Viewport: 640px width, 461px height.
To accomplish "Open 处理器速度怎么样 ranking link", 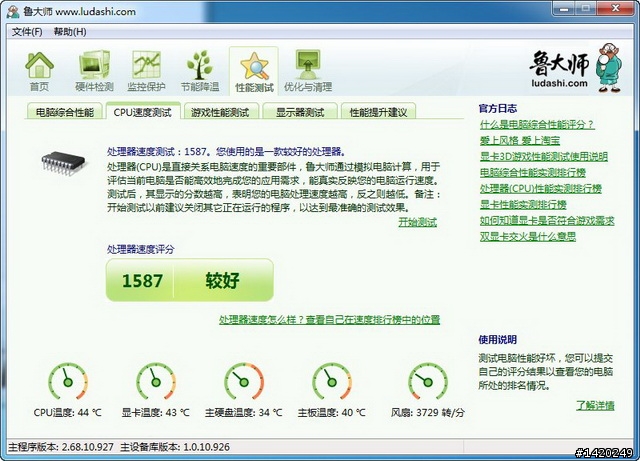I will (x=329, y=319).
